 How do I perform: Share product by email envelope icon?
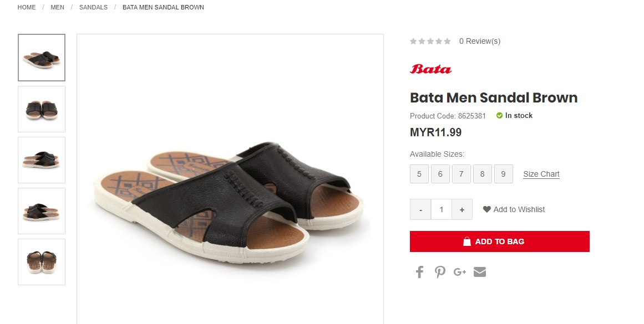tap(480, 272)
